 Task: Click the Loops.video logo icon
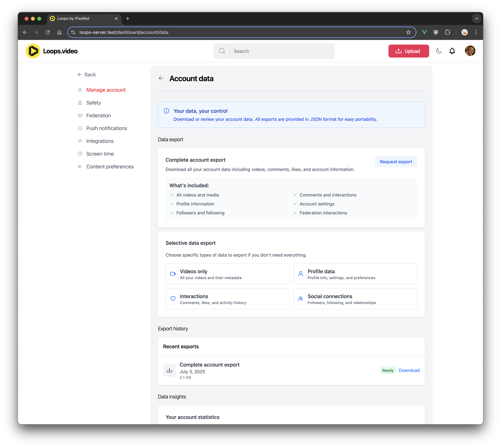(33, 51)
